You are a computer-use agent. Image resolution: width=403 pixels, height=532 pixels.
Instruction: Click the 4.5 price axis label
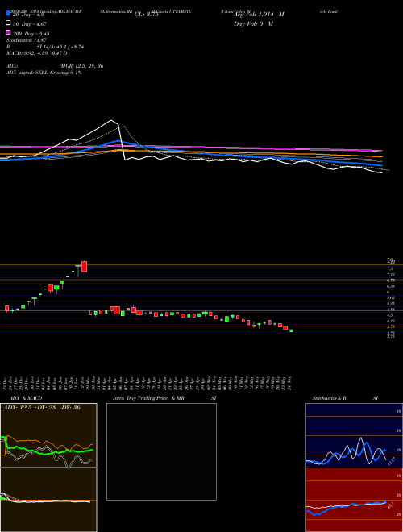coord(390,315)
